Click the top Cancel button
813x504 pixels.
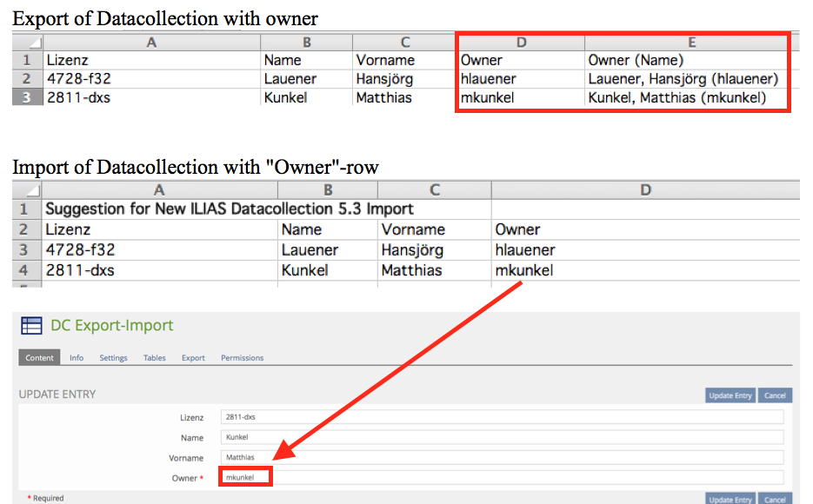click(x=775, y=395)
